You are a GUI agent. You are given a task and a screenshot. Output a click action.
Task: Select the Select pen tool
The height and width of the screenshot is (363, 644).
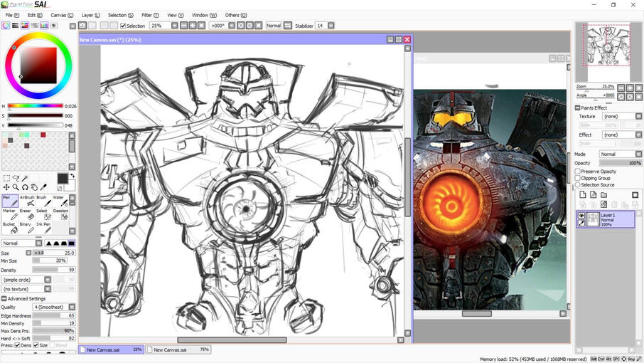point(43,214)
